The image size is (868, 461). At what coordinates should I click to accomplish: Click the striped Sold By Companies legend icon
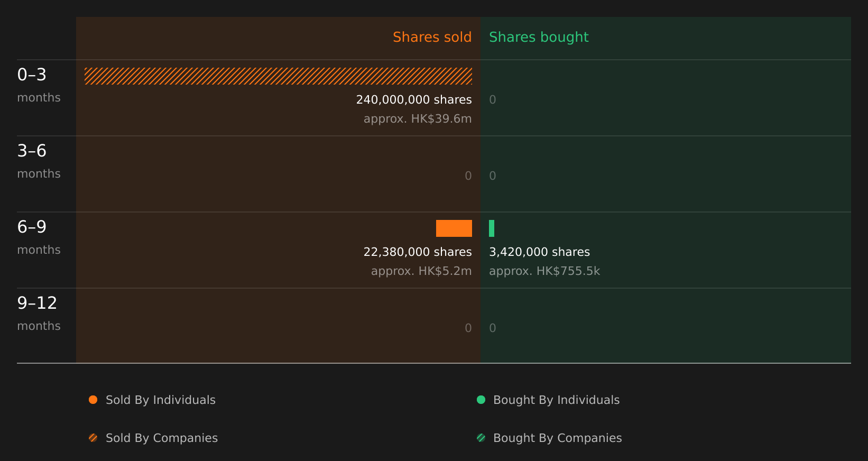(93, 438)
